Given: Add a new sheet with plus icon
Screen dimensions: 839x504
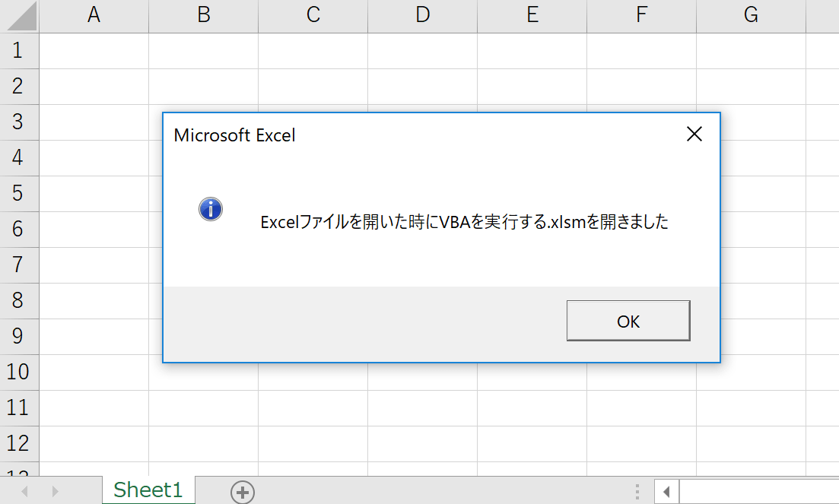Looking at the screenshot, I should coord(243,493).
